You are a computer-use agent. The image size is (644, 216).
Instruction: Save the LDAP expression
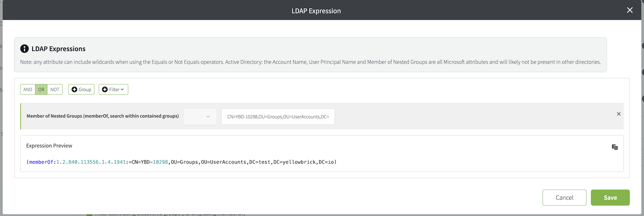(610, 197)
